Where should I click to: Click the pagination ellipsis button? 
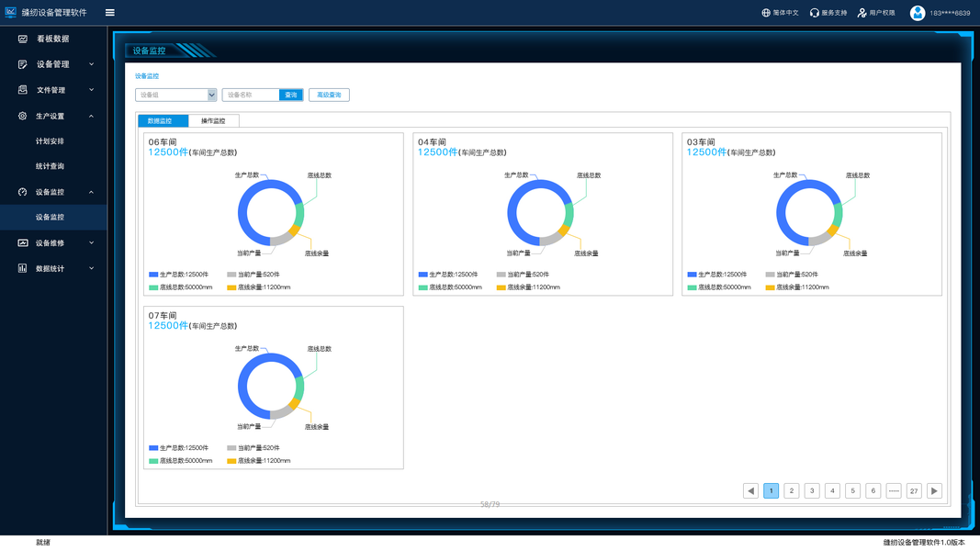coord(894,491)
